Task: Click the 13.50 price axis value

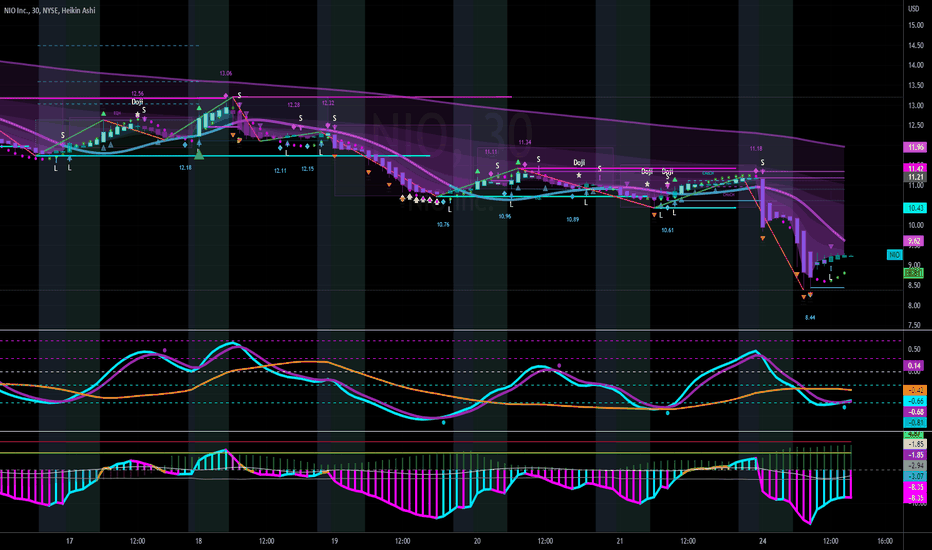Action: [916, 85]
